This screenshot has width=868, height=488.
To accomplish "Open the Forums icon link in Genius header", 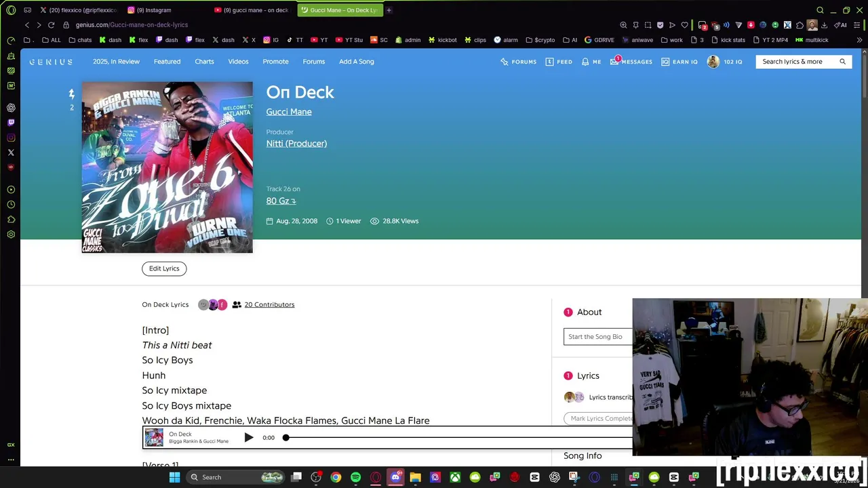I will tap(519, 62).
